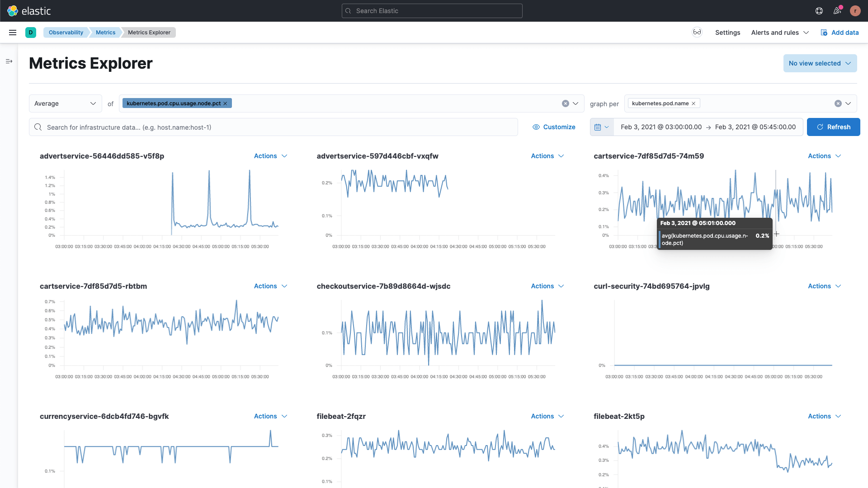Clear the graph per field selection
Screen dimensions: 868x488
(838, 103)
